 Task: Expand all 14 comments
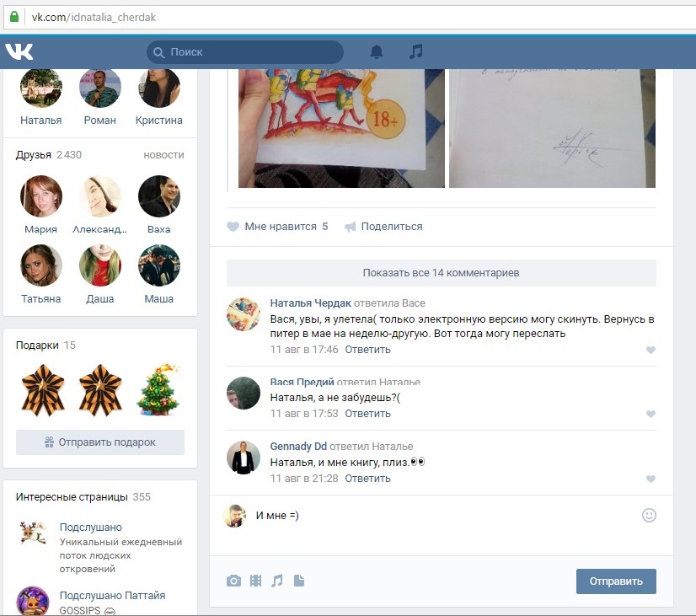pos(441,273)
